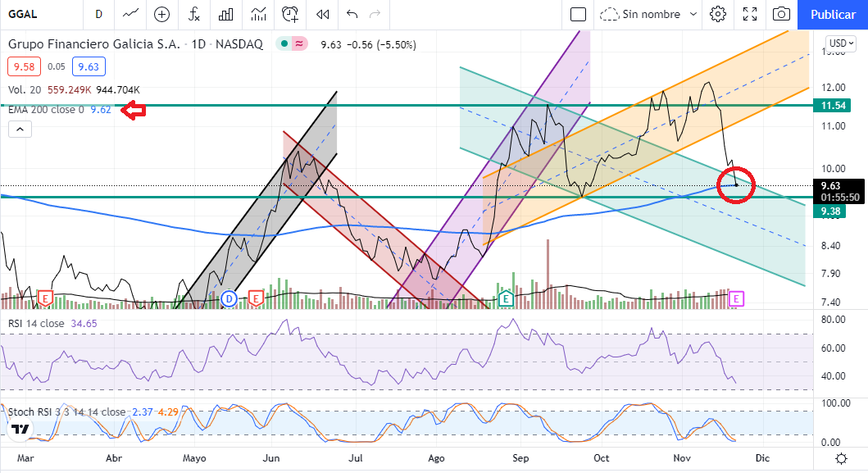Open the D timeframe interval selector
The width and height of the screenshot is (868, 473).
pos(98,14)
